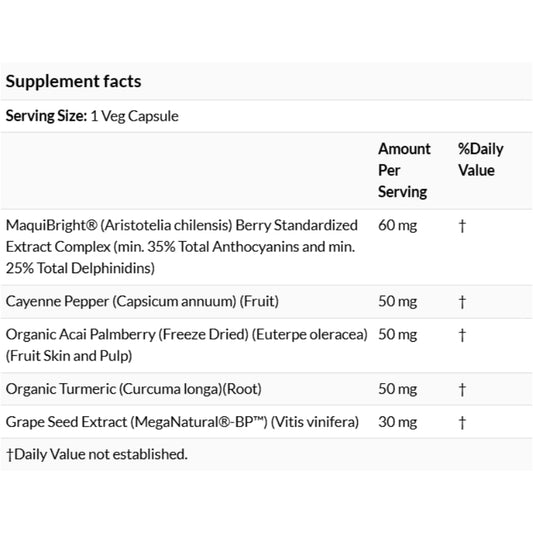Click the dagger symbol in Acai Palmberry row
The height and width of the screenshot is (533, 533).
pyautogui.click(x=462, y=335)
